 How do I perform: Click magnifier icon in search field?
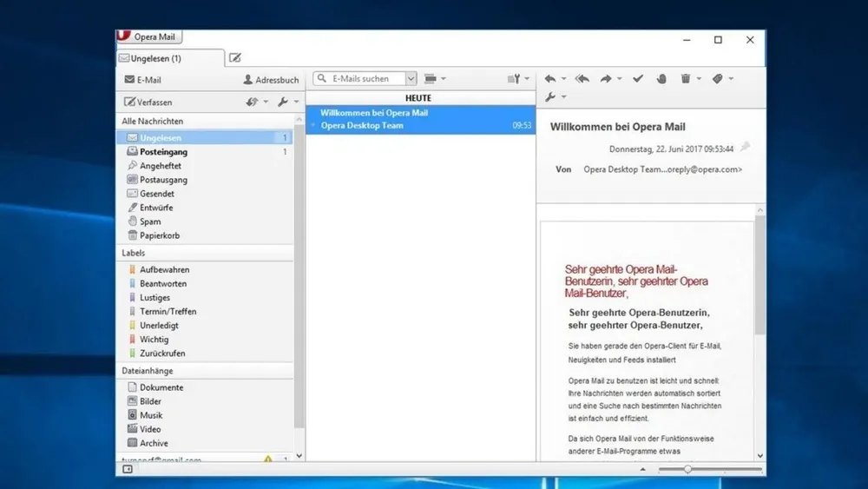[322, 79]
